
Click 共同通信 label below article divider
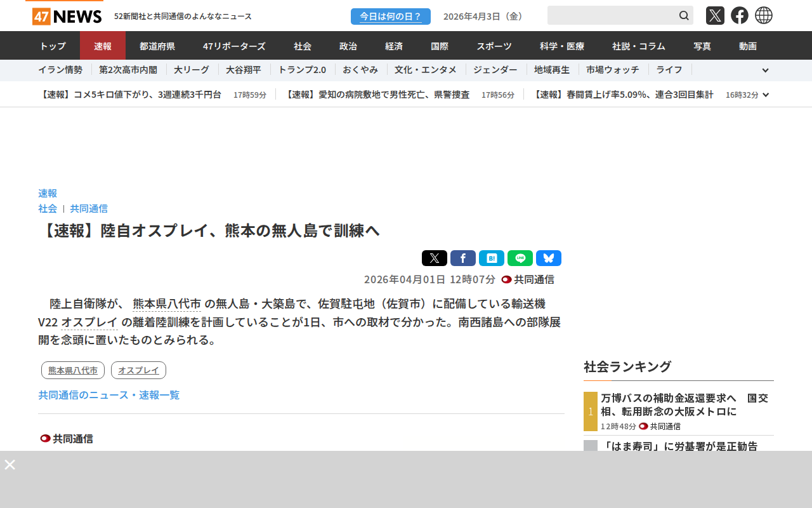tap(67, 438)
